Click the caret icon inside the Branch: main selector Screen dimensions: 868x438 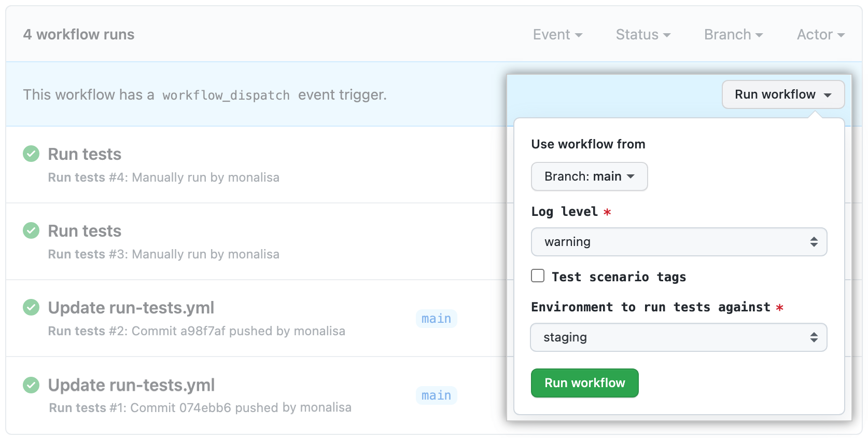(632, 176)
